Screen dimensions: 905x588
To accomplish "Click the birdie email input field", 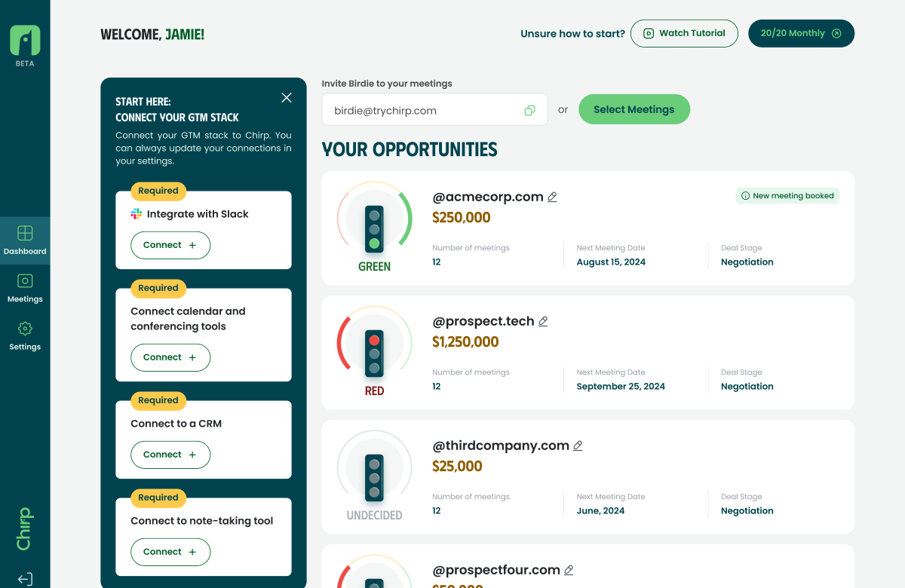I will [x=422, y=110].
